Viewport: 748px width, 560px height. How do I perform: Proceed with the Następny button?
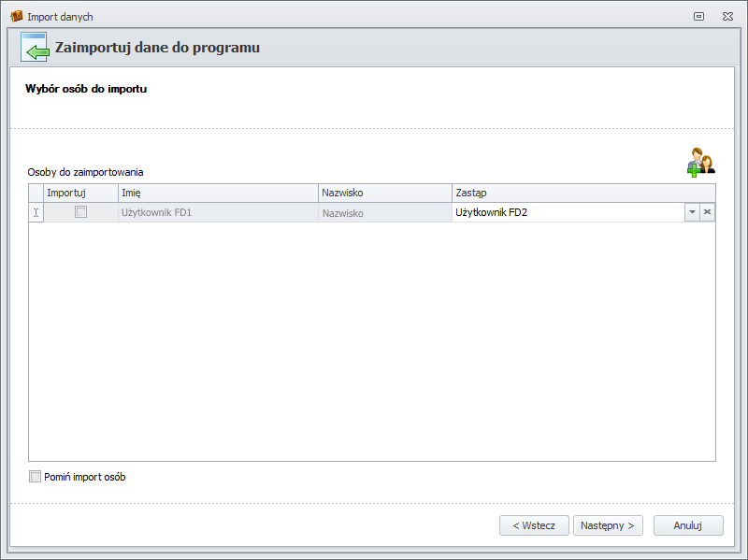click(x=607, y=525)
